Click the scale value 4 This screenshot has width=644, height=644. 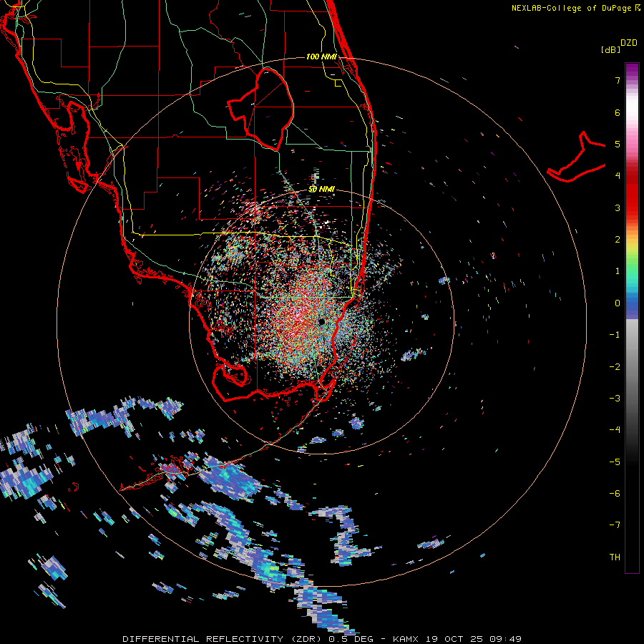pos(618,176)
